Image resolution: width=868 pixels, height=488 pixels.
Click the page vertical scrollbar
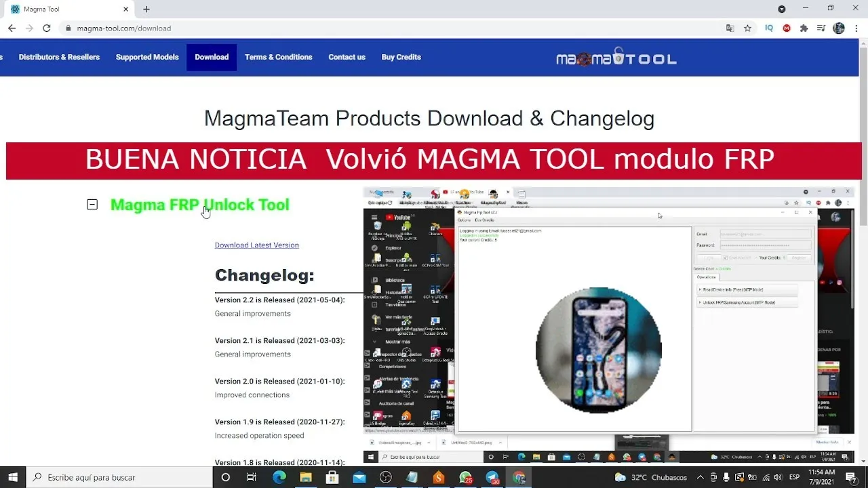863,251
